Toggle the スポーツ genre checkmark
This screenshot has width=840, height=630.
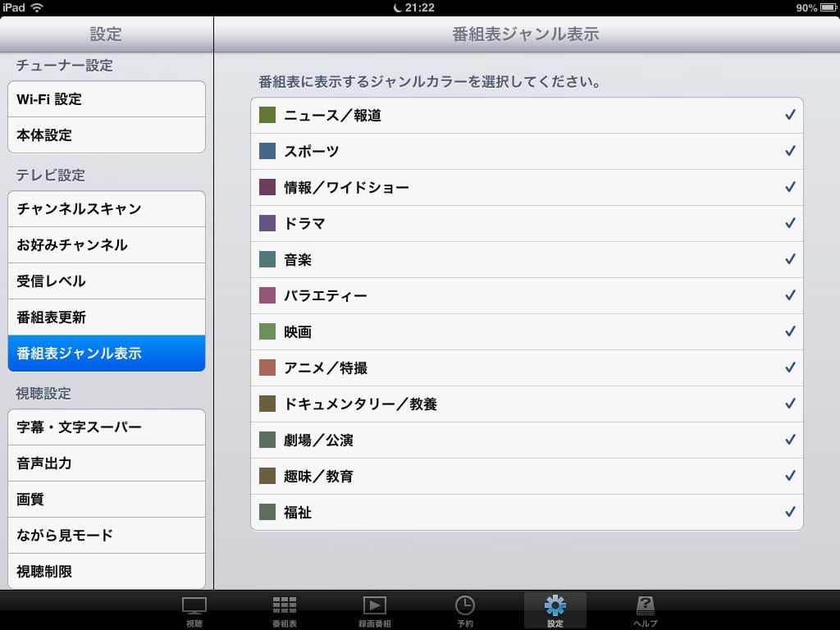point(790,152)
